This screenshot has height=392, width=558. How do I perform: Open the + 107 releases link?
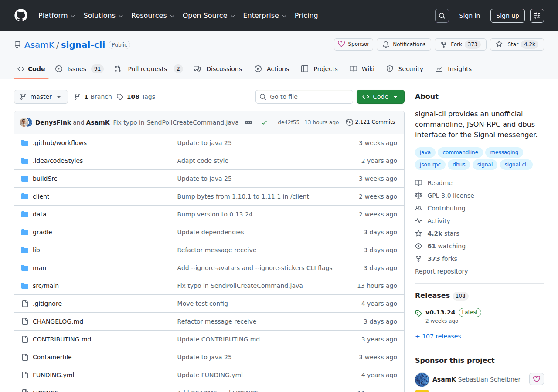pyautogui.click(x=438, y=336)
